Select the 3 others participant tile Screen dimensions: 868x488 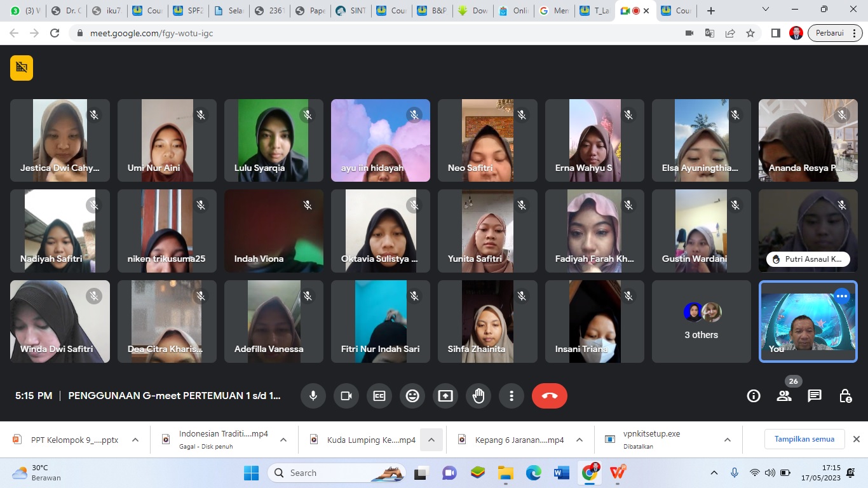click(x=701, y=322)
